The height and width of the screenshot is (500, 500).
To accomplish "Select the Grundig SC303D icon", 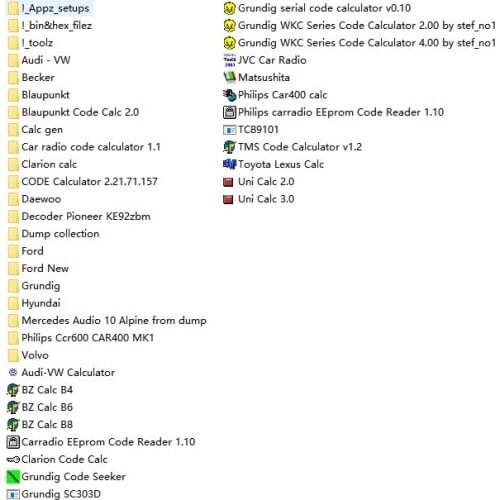I will [13, 494].
